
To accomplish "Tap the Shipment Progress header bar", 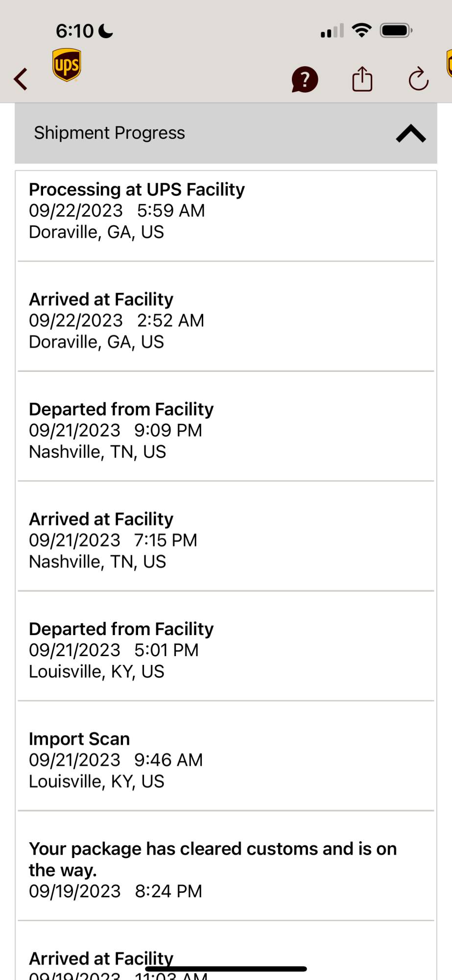I will click(x=226, y=133).
